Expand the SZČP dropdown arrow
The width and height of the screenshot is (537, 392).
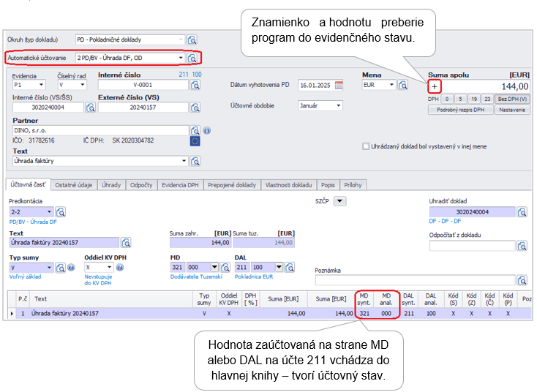coord(339,200)
